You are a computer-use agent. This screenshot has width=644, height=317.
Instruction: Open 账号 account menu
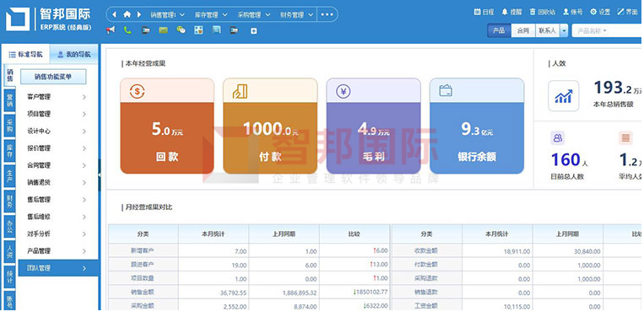click(572, 13)
